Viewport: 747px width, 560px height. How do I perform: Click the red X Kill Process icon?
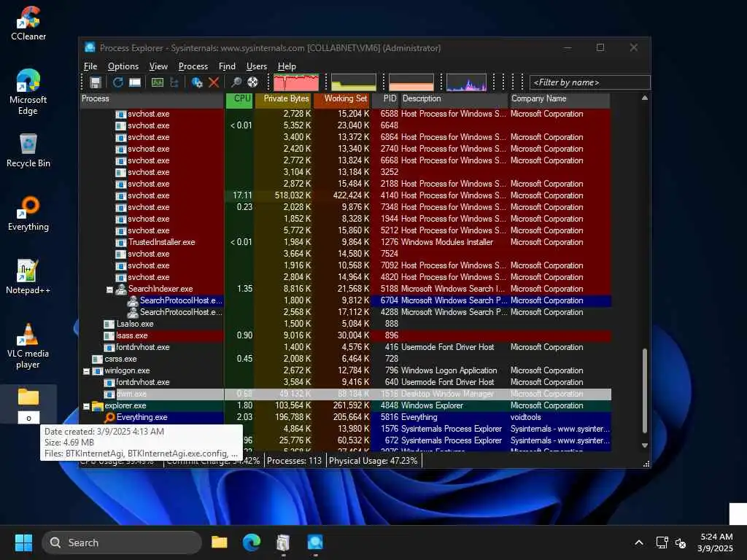[x=214, y=82]
